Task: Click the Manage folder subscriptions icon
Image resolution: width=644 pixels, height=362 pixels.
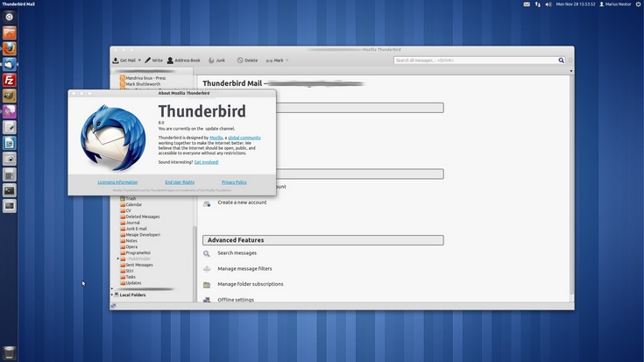Action: (x=207, y=284)
